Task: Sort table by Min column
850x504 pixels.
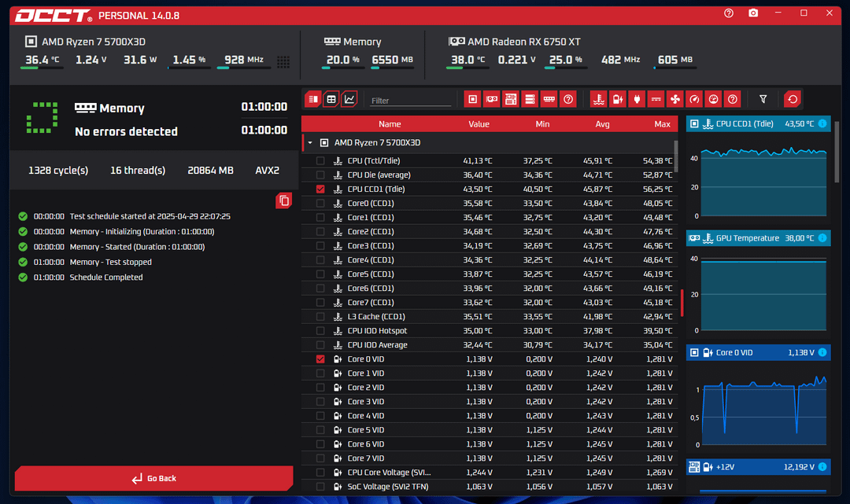Action: (x=542, y=124)
